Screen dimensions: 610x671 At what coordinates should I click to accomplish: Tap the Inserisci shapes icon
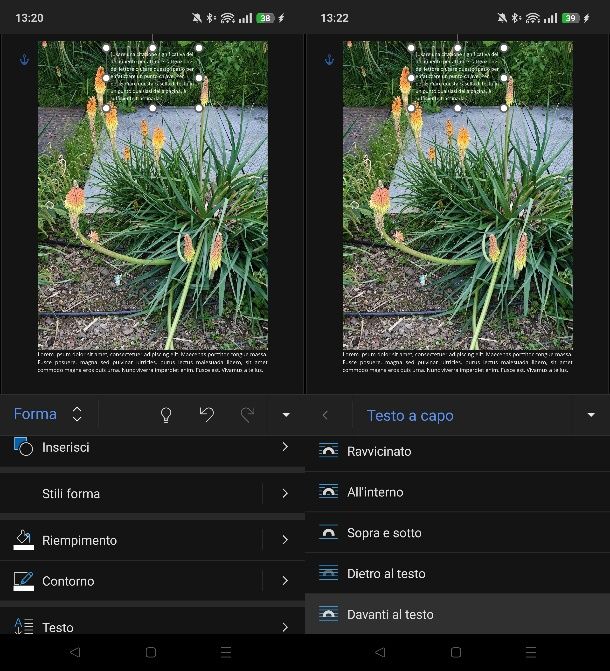click(x=24, y=447)
